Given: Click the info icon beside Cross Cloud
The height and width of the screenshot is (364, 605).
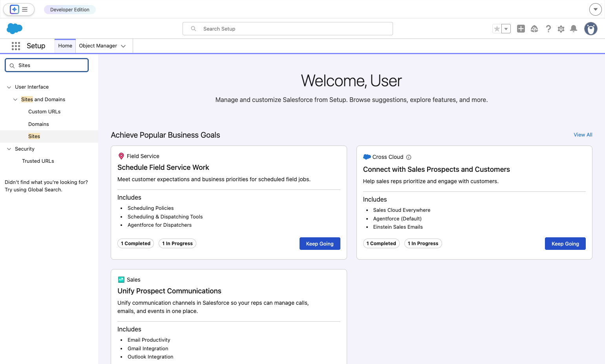Looking at the screenshot, I should 409,157.
